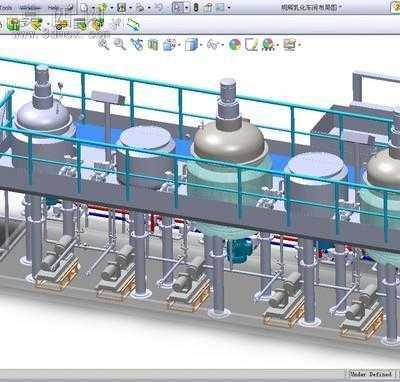Expand the Select tool dropdown arrow
The height and width of the screenshot is (382, 400).
pyautogui.click(x=186, y=8)
